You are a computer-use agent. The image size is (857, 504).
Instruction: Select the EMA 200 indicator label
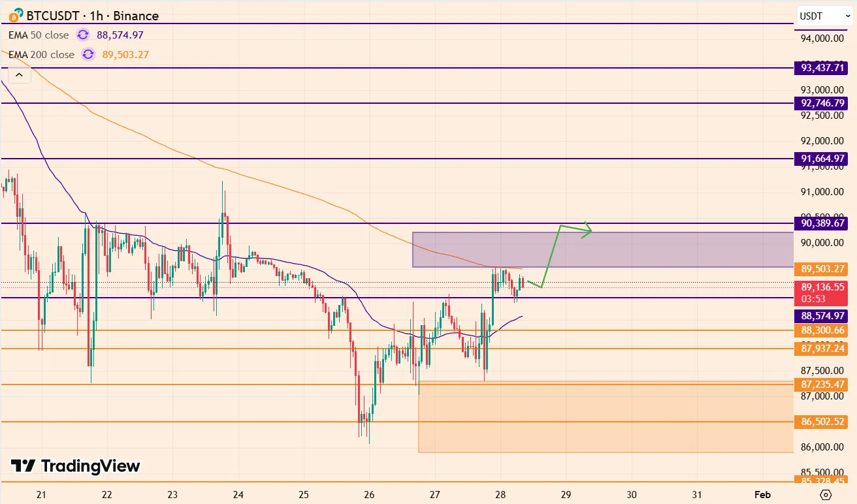[x=41, y=54]
